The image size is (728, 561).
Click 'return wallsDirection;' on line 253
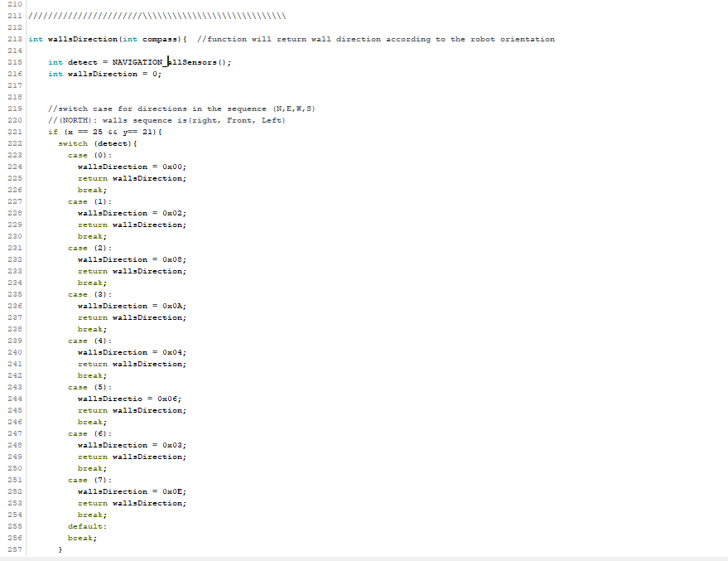click(x=132, y=504)
